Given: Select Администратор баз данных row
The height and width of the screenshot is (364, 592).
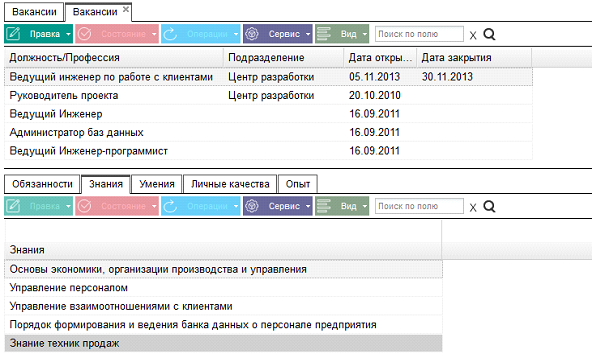Looking at the screenshot, I should point(268,133).
